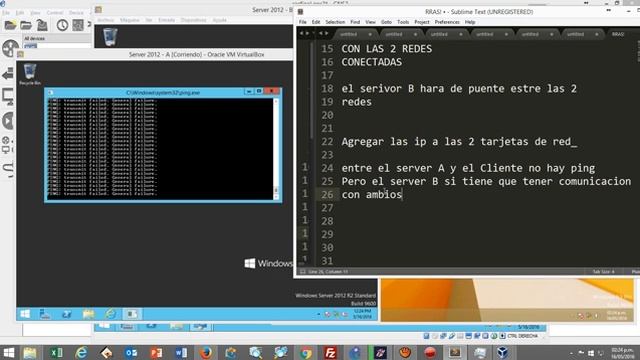
Task: Open Internet Explorer from the Server A taskbar
Action: 110,314
